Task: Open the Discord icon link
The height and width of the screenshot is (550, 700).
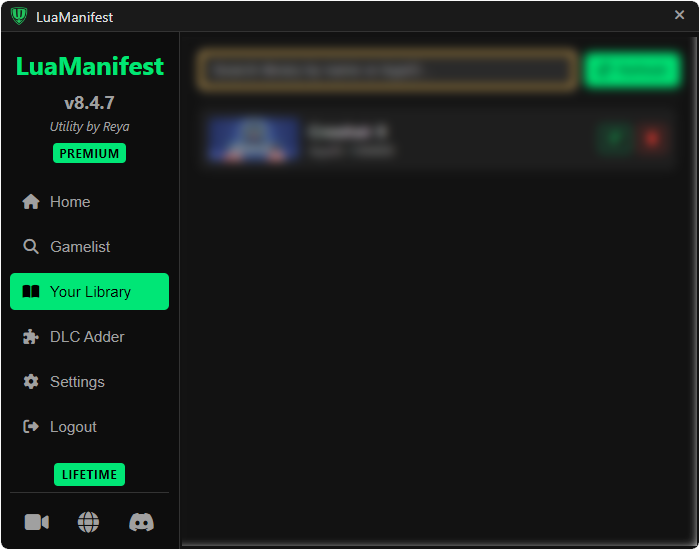Action: click(142, 522)
